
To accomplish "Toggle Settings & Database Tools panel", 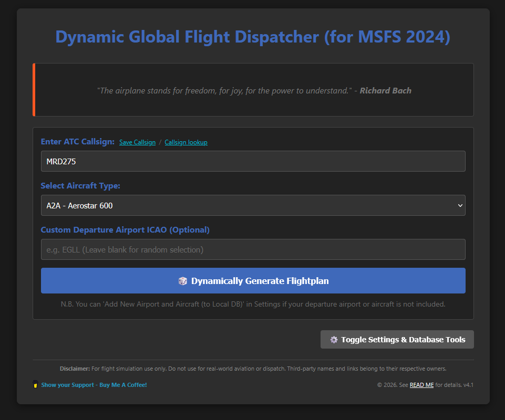I will 397,340.
